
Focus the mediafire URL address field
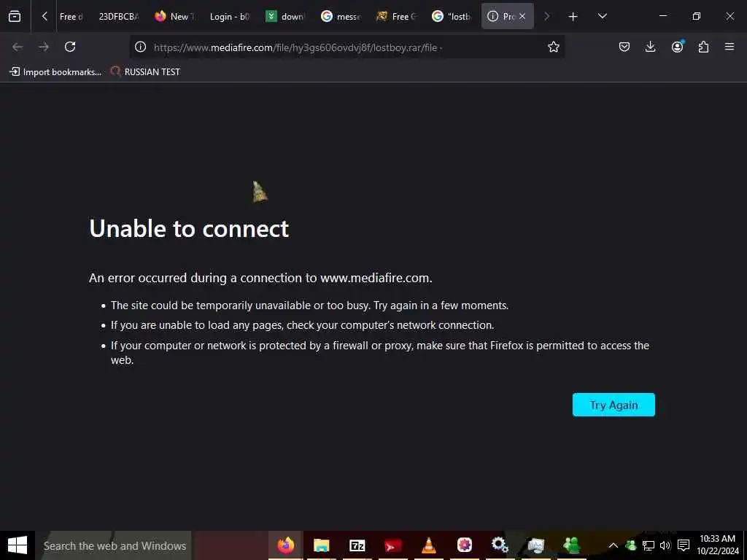(348, 47)
